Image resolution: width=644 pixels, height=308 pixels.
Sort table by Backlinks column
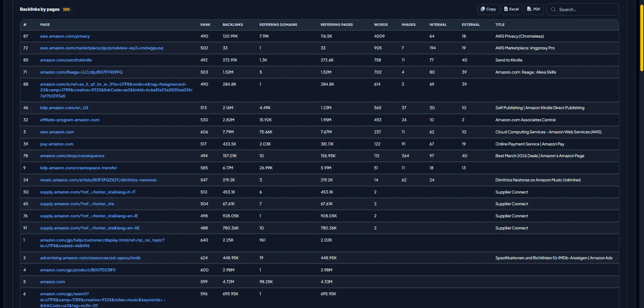[x=233, y=25]
